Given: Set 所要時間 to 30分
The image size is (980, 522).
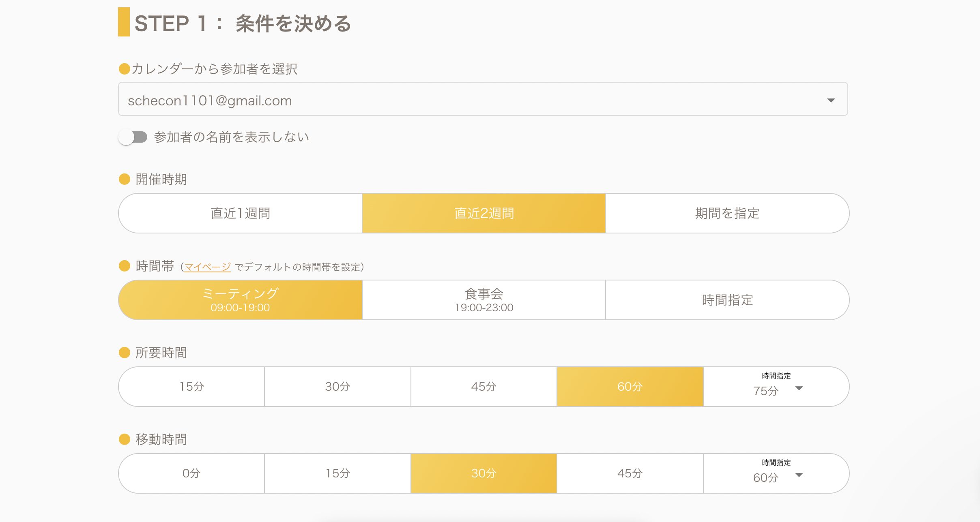Looking at the screenshot, I should click(337, 387).
